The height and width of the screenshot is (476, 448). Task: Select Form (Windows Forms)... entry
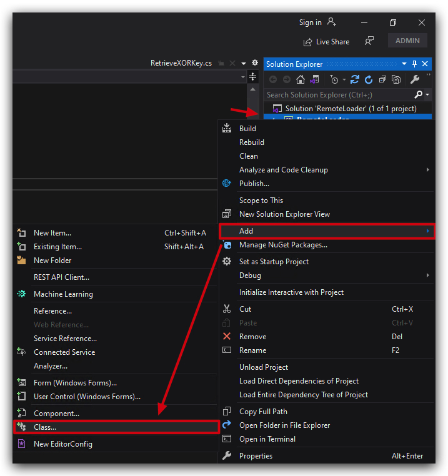116,383
